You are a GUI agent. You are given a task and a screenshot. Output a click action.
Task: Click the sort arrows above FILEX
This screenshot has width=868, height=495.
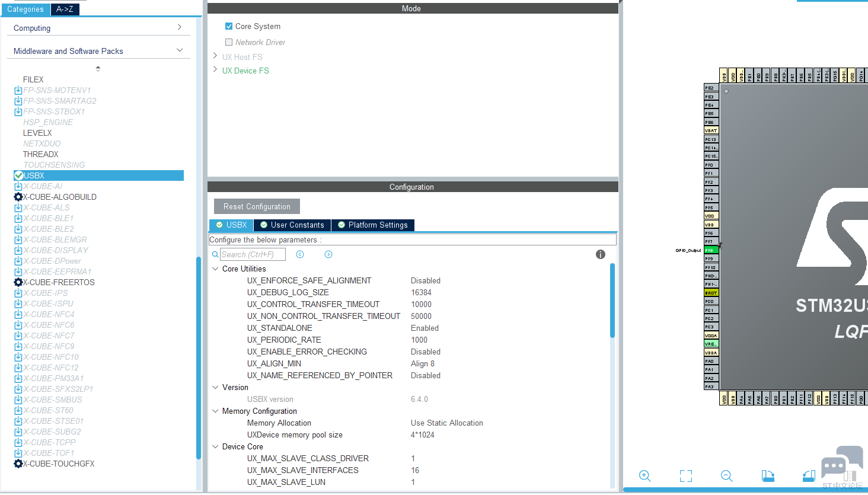tap(98, 69)
